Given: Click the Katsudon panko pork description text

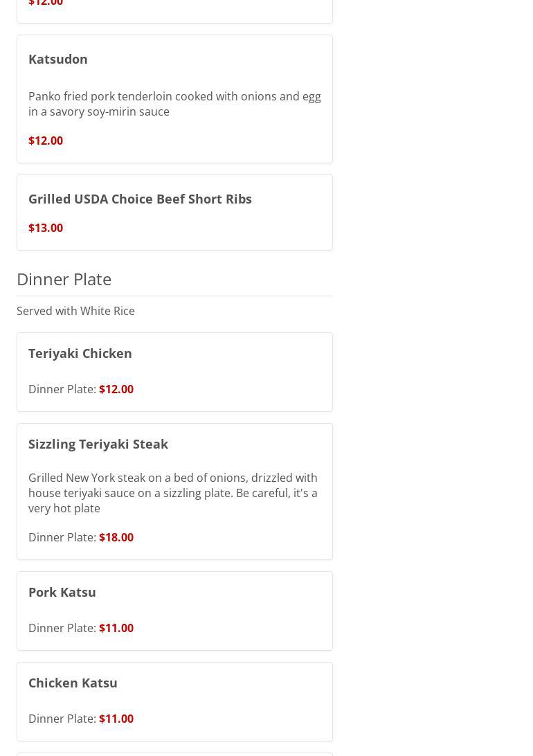Looking at the screenshot, I should (x=174, y=104).
